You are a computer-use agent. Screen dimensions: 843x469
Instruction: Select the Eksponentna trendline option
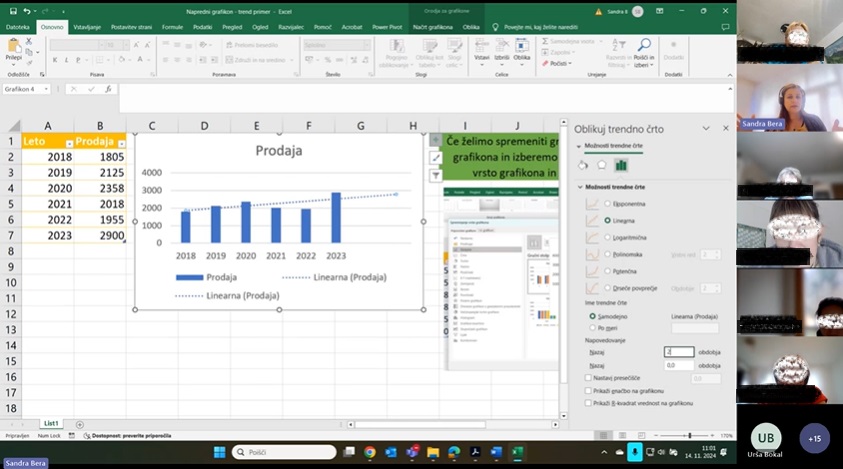tap(607, 202)
